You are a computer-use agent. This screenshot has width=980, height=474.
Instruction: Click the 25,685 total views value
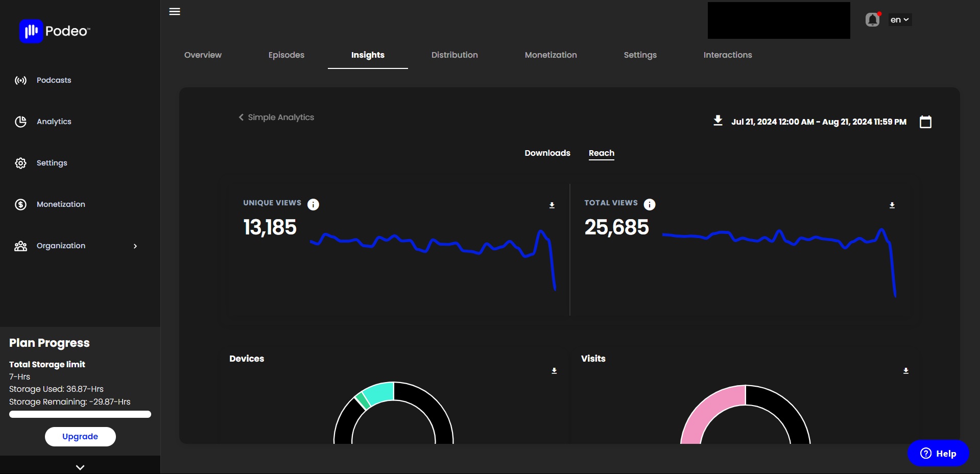pyautogui.click(x=616, y=227)
